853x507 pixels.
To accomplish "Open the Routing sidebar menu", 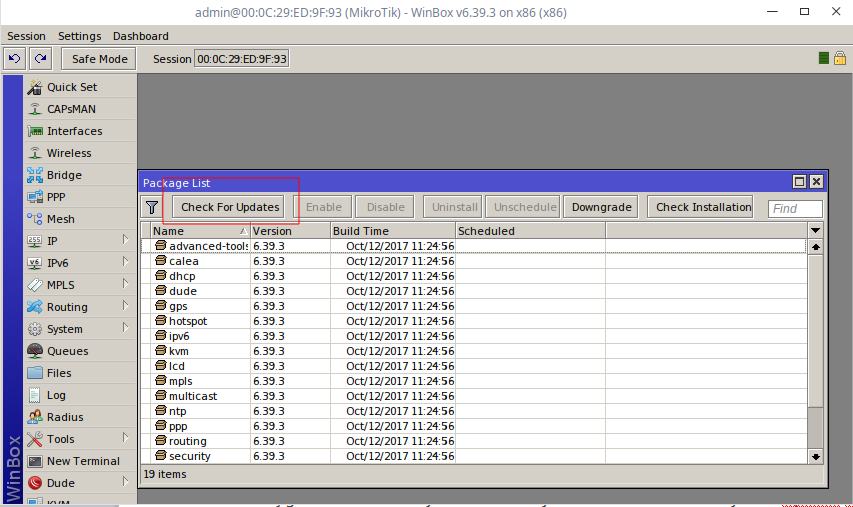I will 80,307.
